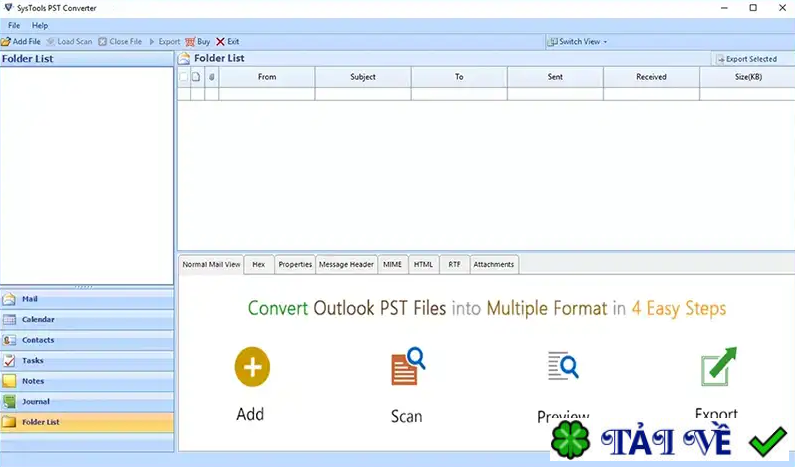
Task: Click the yellow Notes icon
Action: point(9,381)
